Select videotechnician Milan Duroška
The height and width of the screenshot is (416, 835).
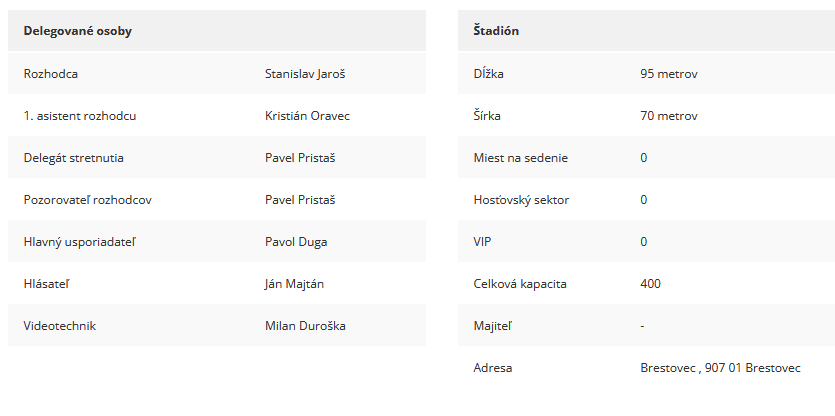pyautogui.click(x=305, y=325)
